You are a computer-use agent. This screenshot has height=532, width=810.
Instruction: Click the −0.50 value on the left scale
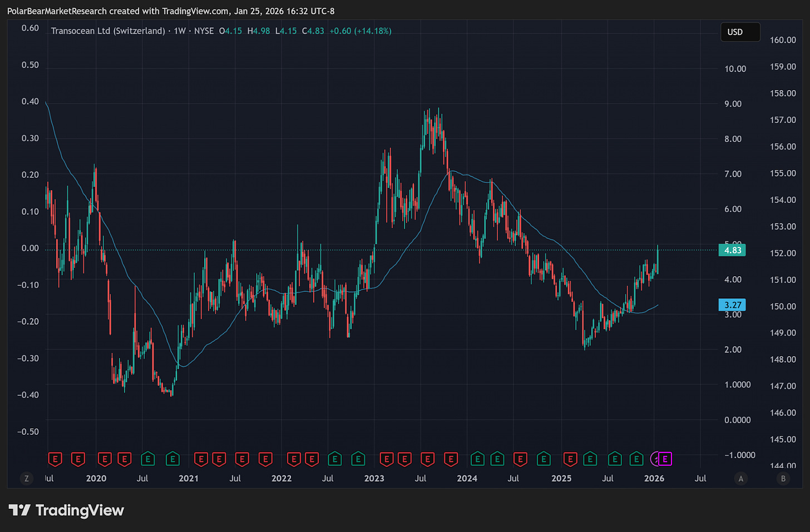[x=28, y=431]
